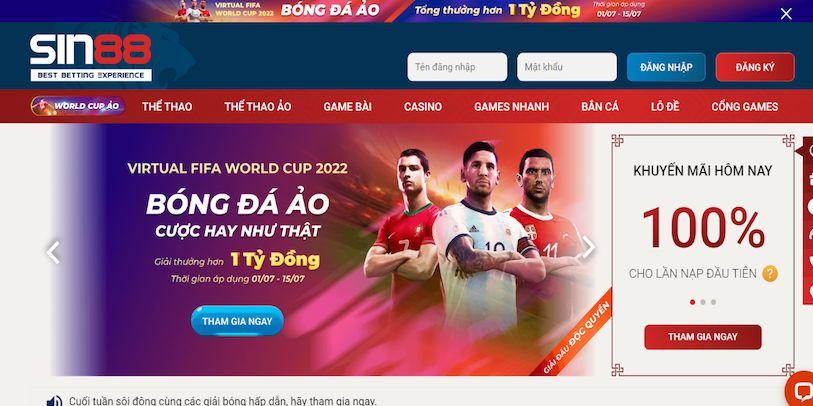Open the Cổng Games menu
The image size is (813, 406).
click(745, 107)
